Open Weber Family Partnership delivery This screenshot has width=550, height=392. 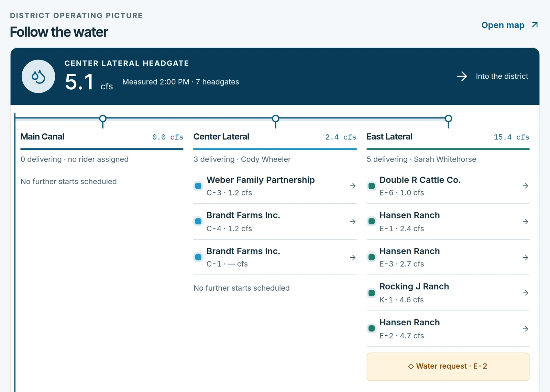click(x=275, y=186)
